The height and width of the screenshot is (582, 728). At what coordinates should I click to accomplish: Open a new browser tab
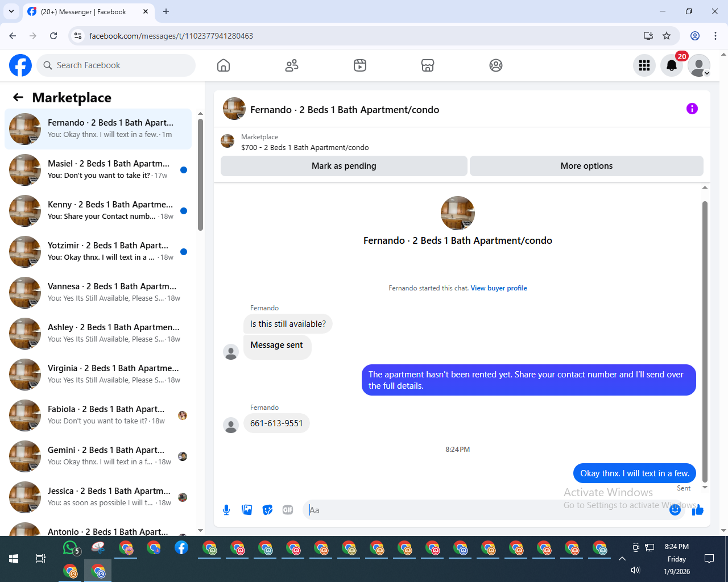[x=166, y=11]
